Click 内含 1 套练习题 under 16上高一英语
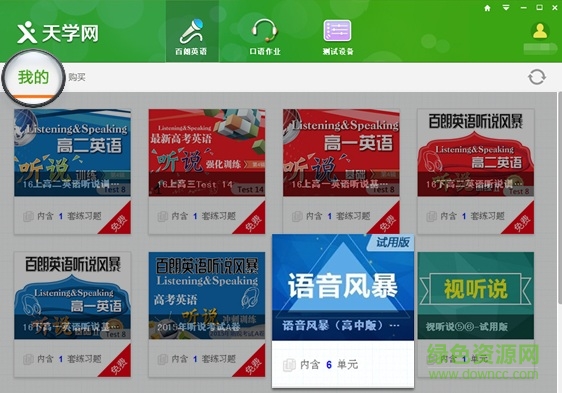The width and height of the screenshot is (562, 393). (338, 216)
